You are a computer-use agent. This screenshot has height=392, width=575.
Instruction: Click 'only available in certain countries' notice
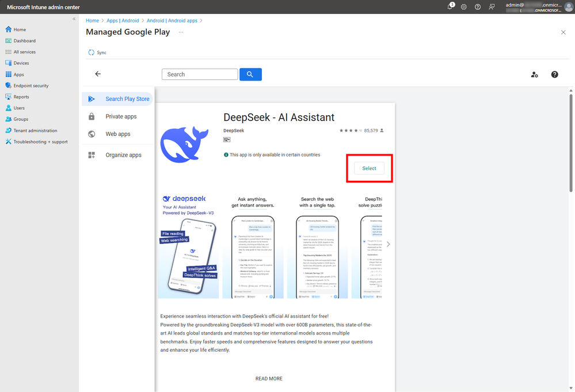(x=272, y=155)
